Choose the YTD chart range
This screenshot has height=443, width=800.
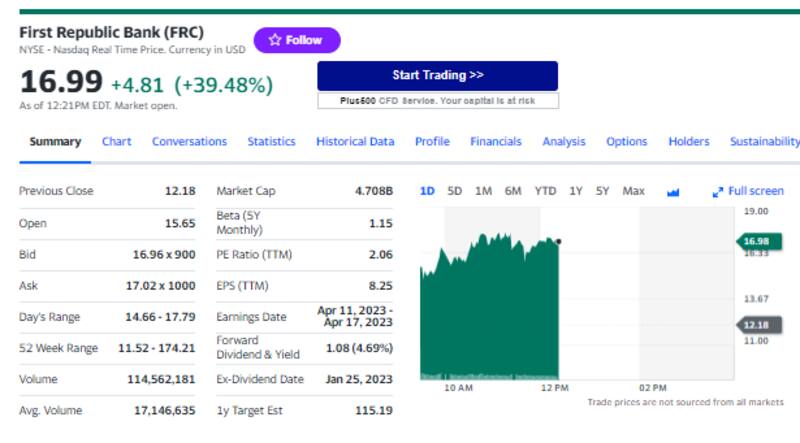pyautogui.click(x=545, y=191)
